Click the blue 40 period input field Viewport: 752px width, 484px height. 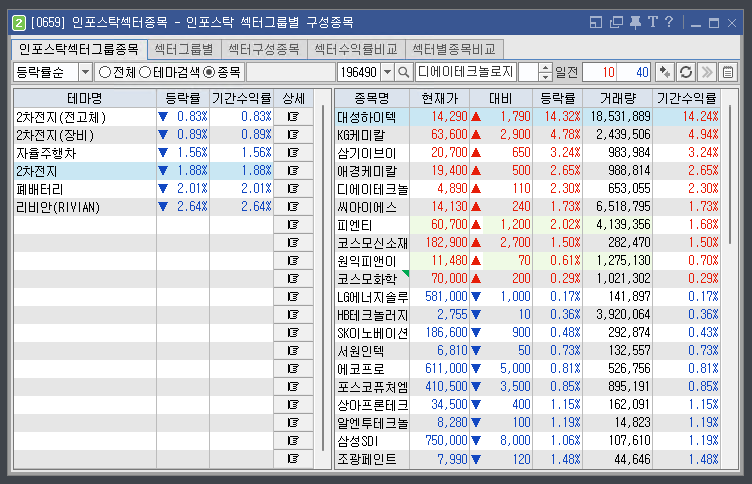634,72
